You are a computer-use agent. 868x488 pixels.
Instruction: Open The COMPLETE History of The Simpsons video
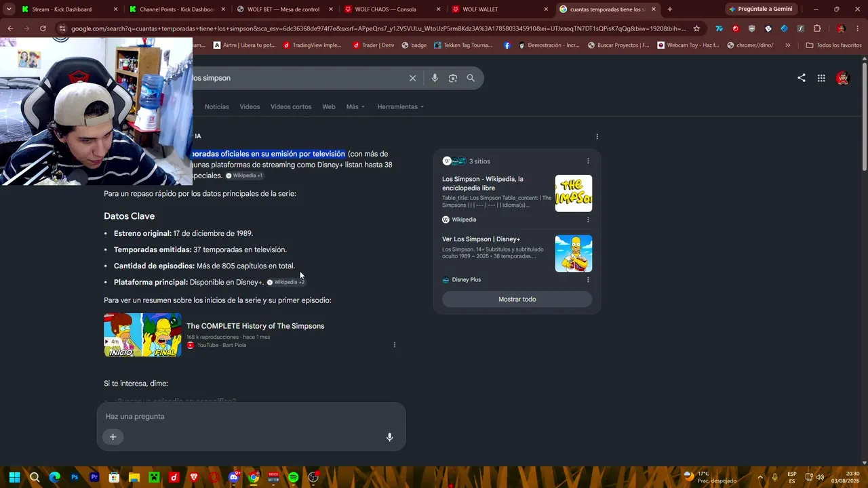click(x=255, y=326)
